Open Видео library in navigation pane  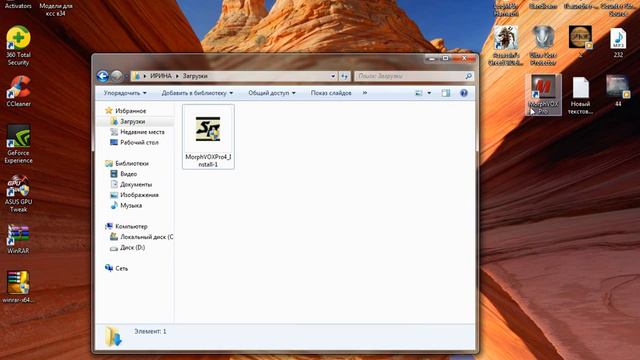[124, 174]
